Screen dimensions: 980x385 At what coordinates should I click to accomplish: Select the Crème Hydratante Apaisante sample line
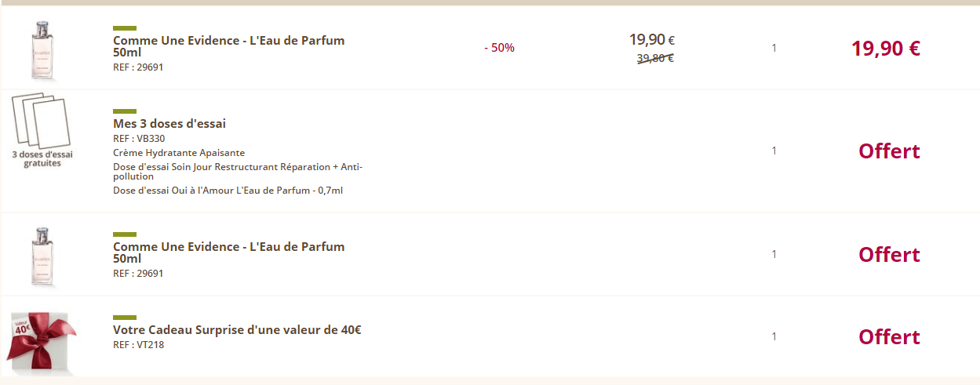(179, 153)
